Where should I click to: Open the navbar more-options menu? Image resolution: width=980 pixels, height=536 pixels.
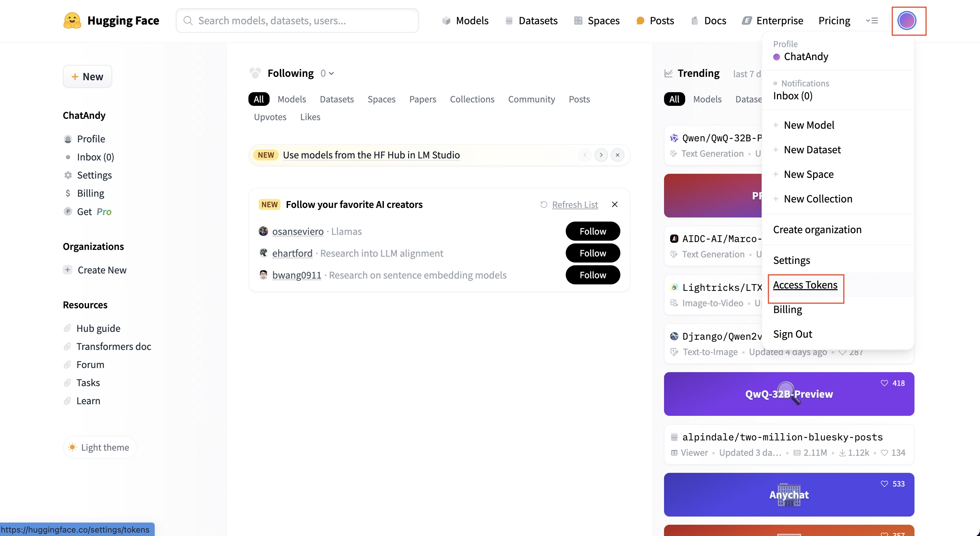[871, 20]
